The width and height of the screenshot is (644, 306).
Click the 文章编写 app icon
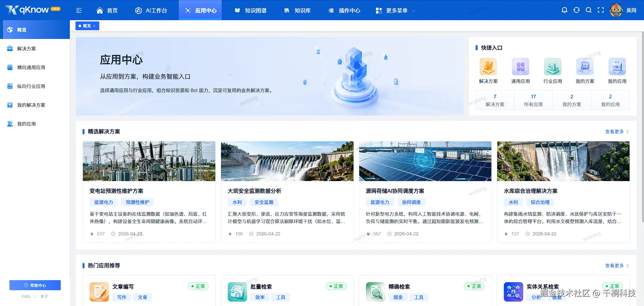coord(99,292)
